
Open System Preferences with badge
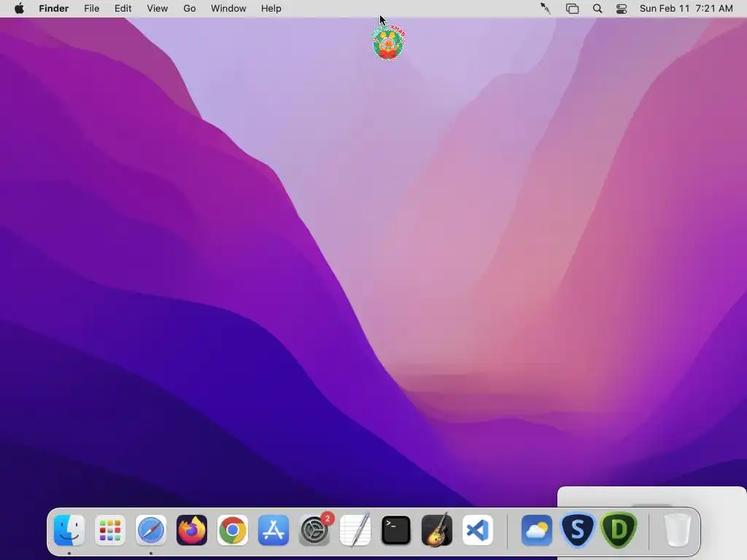[x=315, y=530]
